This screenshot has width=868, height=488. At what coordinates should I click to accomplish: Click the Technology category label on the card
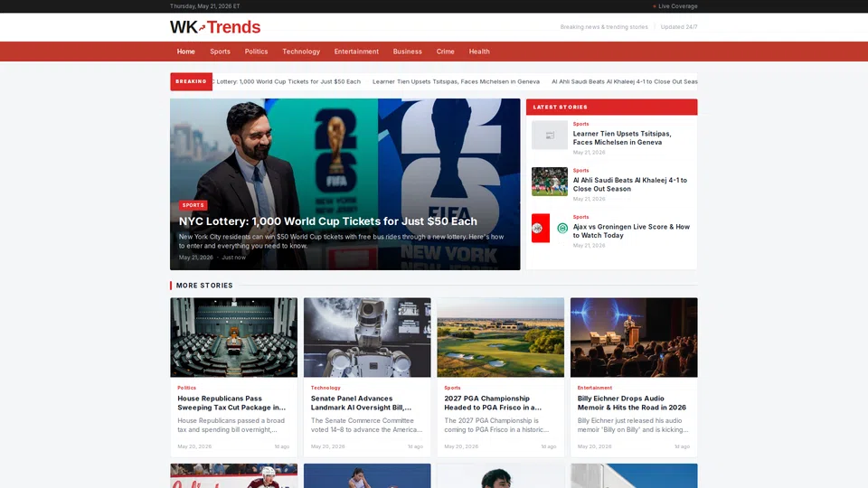(325, 388)
